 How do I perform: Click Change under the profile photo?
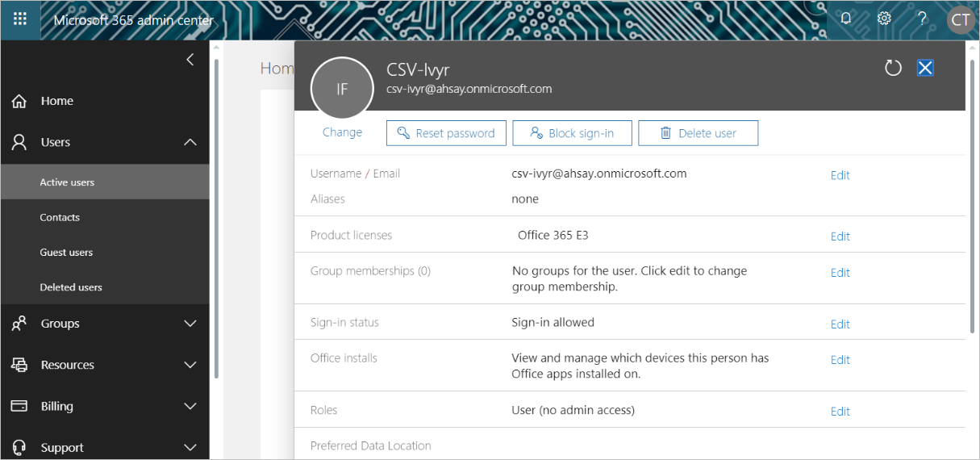pos(342,132)
